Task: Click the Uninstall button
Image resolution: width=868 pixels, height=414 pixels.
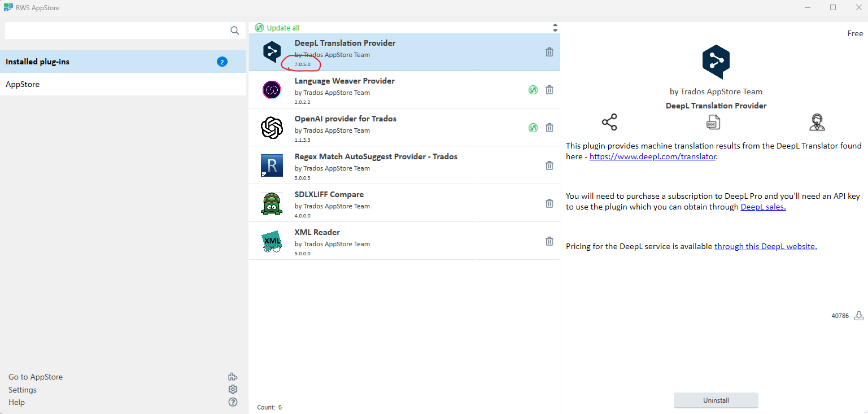Action: pyautogui.click(x=716, y=400)
